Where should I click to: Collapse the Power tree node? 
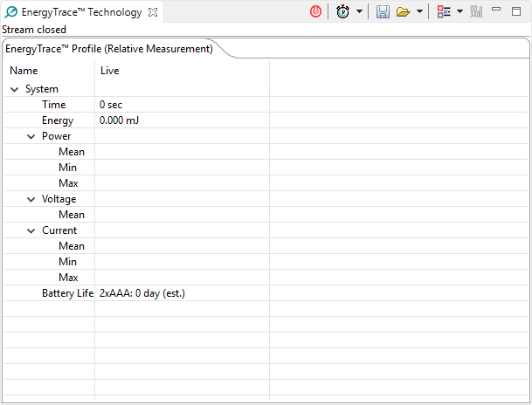(x=31, y=136)
